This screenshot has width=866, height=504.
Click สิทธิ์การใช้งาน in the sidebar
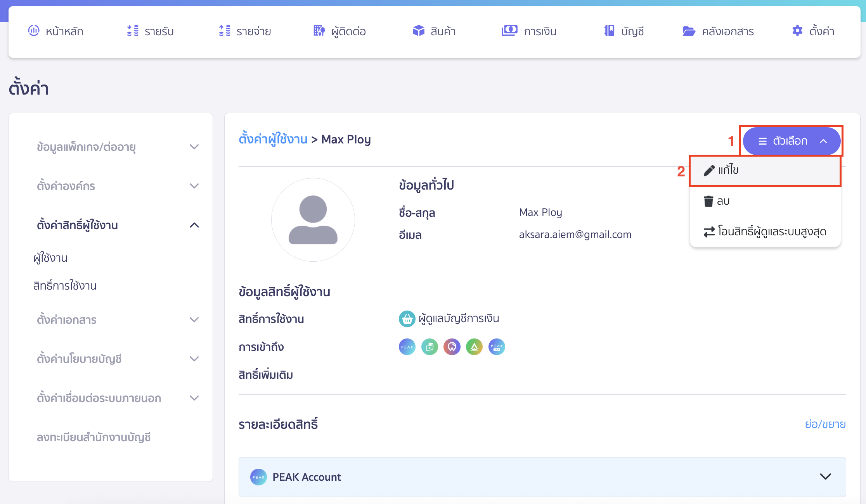64,286
